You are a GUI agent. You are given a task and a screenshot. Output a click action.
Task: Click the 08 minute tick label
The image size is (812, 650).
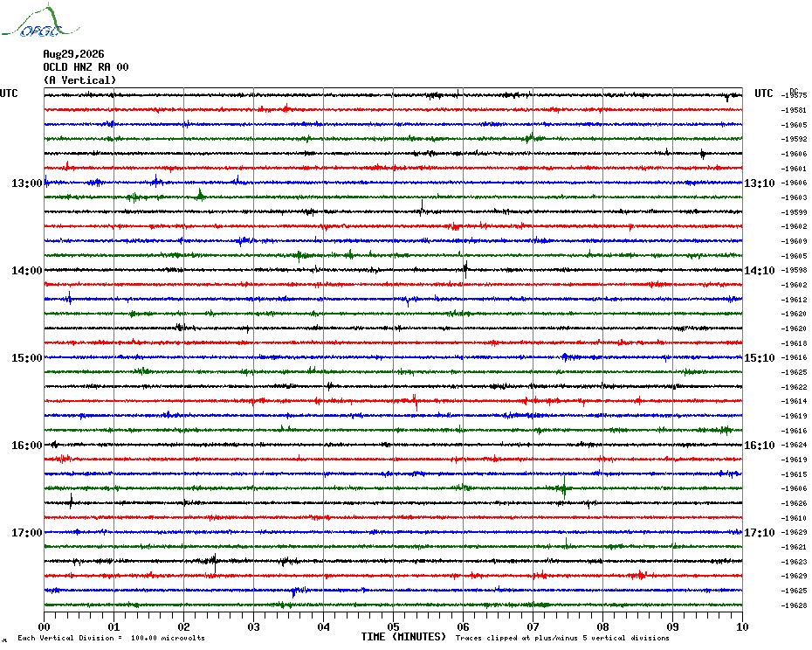[x=602, y=626]
